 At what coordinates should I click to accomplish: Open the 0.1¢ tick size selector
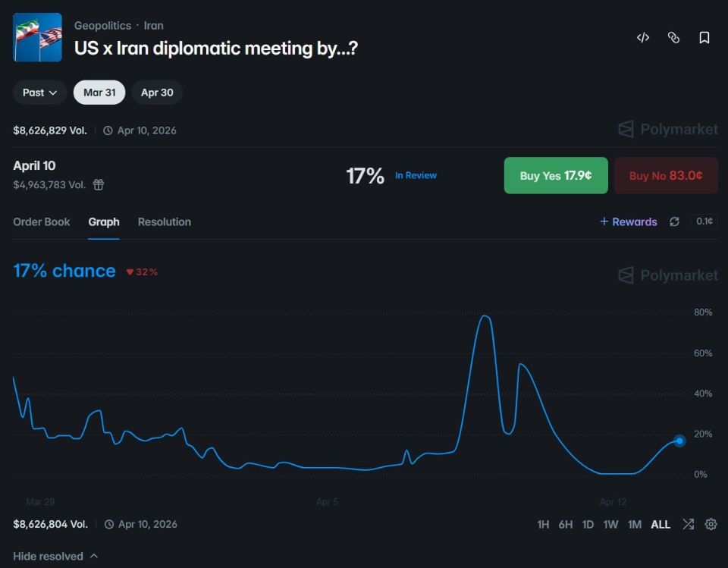(x=704, y=221)
